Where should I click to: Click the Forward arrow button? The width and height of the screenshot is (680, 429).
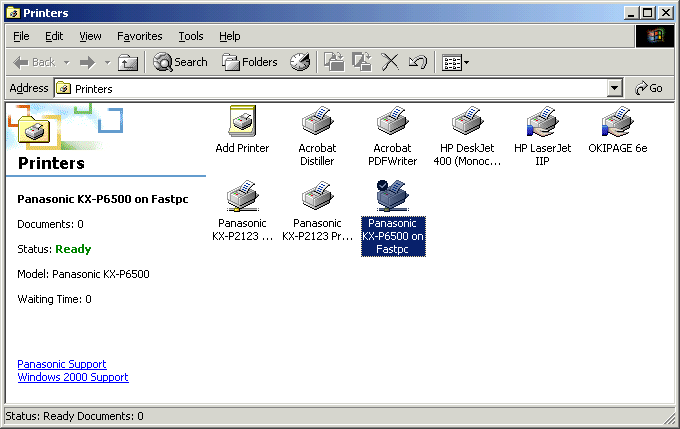88,62
